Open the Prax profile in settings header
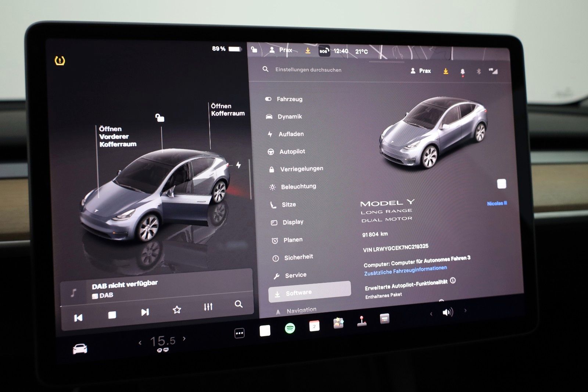Image resolution: width=588 pixels, height=392 pixels. pyautogui.click(x=421, y=71)
